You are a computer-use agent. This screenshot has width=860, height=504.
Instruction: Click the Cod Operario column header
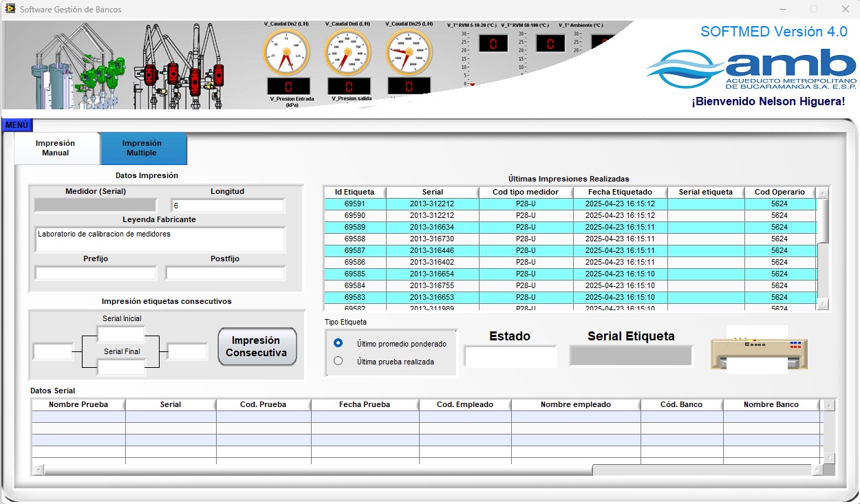(780, 192)
